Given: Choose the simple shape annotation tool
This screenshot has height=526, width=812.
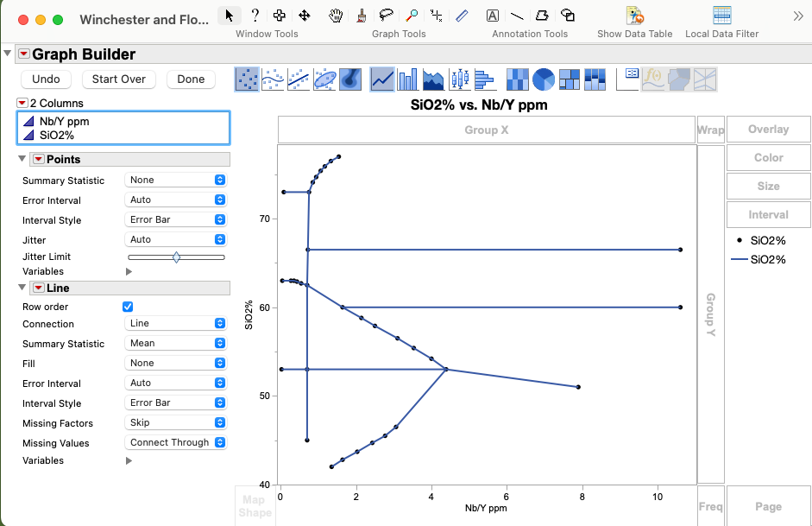Looking at the screenshot, I should [x=568, y=16].
